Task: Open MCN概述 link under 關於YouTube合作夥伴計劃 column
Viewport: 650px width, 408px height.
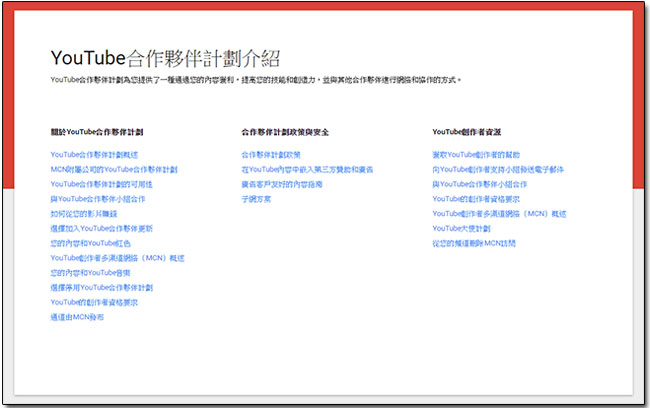Action: tap(117, 258)
